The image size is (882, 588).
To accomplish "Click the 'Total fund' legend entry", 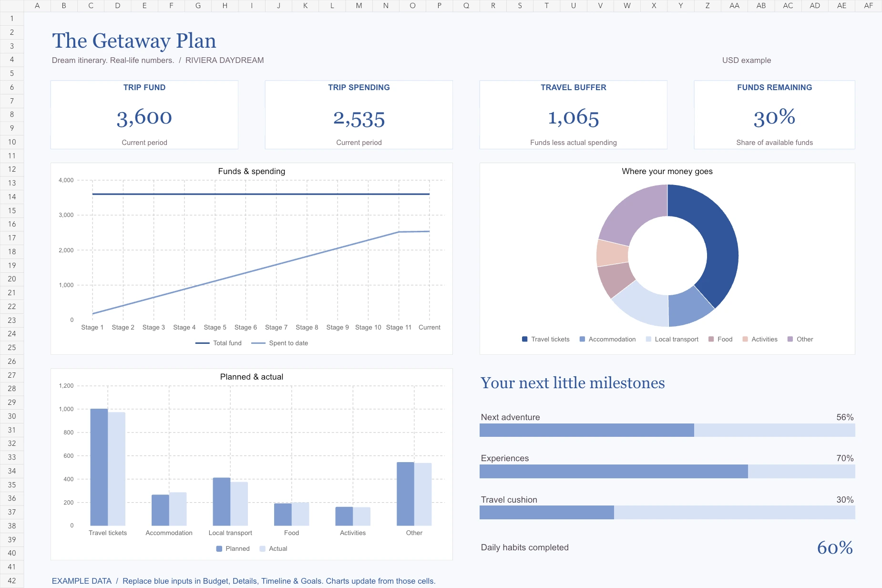I will pos(218,343).
